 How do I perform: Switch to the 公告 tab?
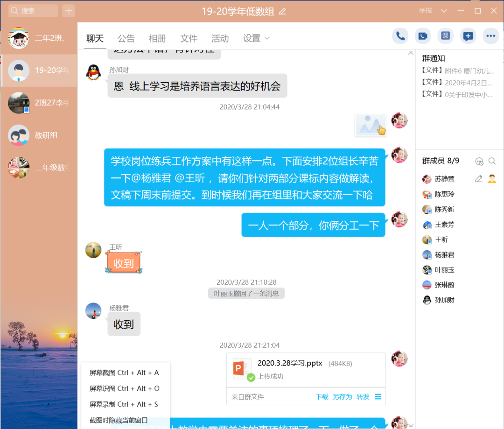click(x=126, y=38)
